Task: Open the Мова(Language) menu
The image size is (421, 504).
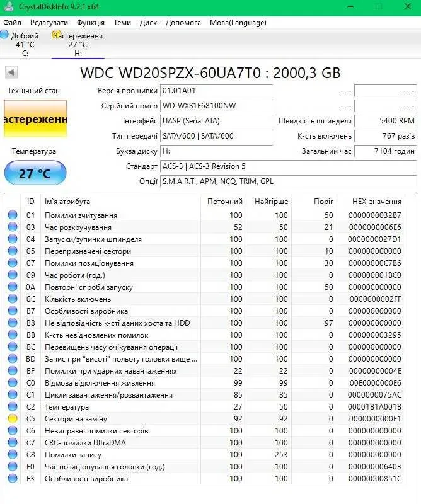Action: tap(238, 23)
